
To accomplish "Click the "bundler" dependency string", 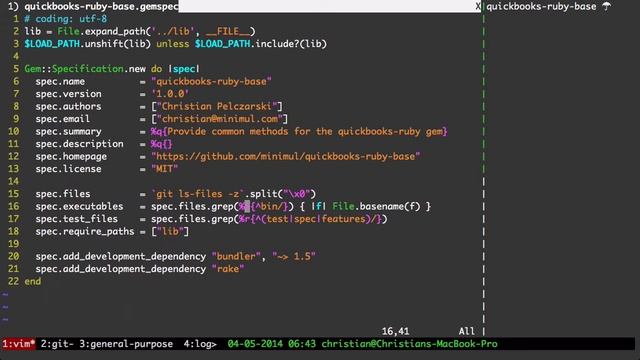I will click(x=236, y=256).
